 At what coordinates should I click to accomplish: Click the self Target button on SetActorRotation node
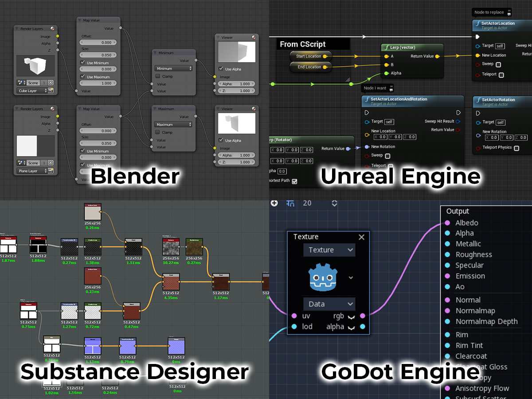point(500,122)
